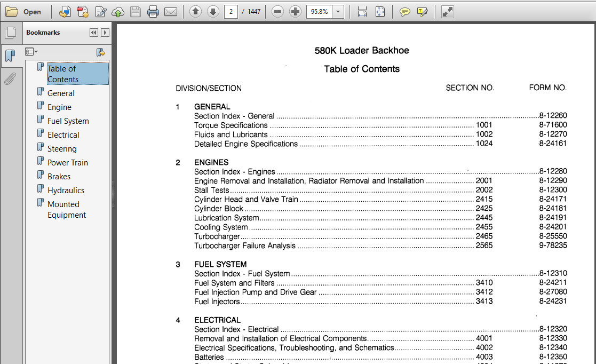Click Detailed Engine Specifications line
Viewport: 596px width, 364px height.
tap(246, 144)
